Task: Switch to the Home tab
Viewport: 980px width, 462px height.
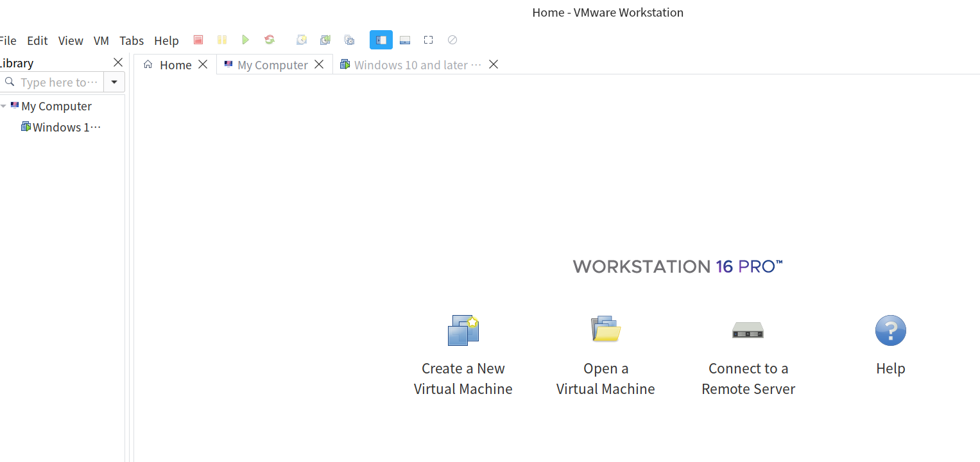Action: (x=175, y=65)
